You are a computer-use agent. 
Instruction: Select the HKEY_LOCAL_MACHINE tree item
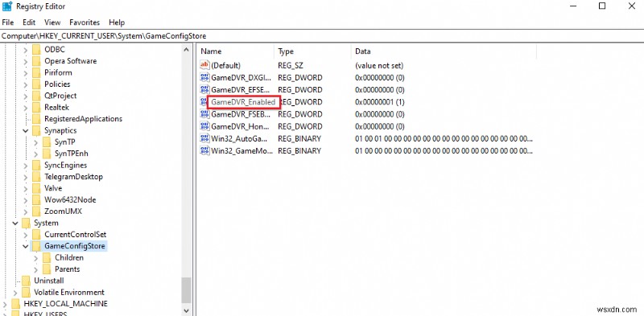[66, 304]
